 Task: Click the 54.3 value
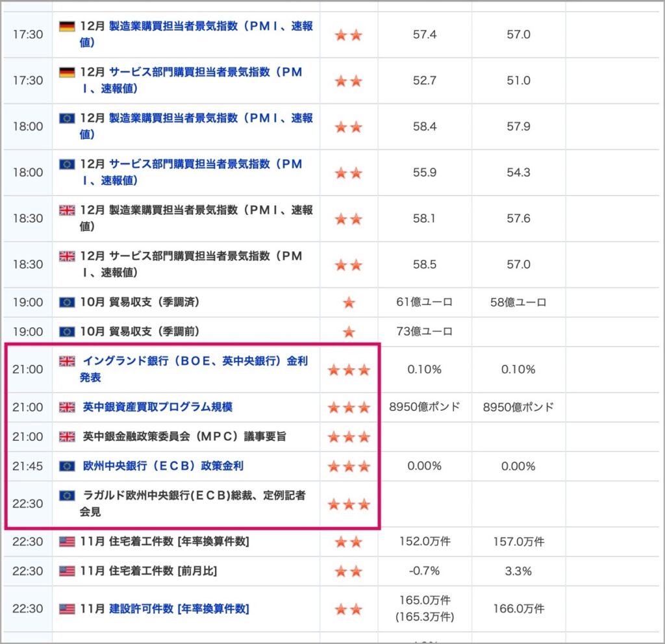coord(518,172)
